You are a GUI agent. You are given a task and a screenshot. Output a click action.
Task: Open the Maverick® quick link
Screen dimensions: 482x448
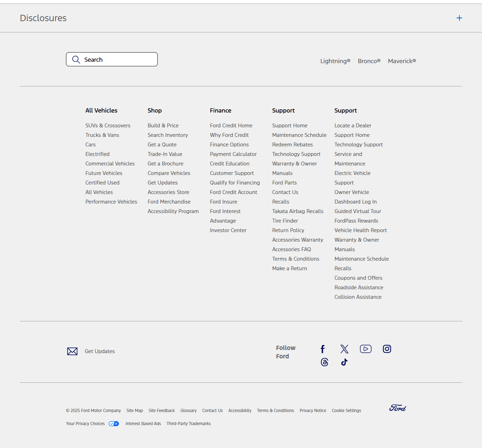(402, 61)
